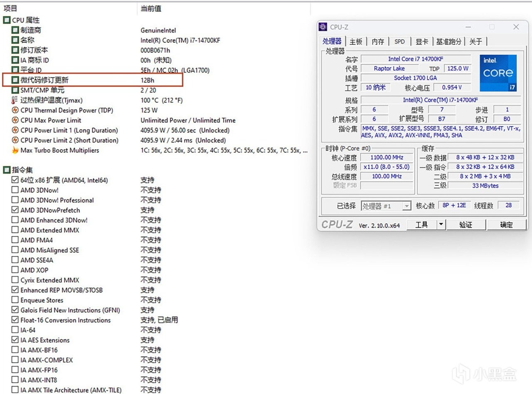Viewport: 532px width, 394px height.
Task: Select the IA AMX Tile Architecture row label
Action: (x=71, y=390)
